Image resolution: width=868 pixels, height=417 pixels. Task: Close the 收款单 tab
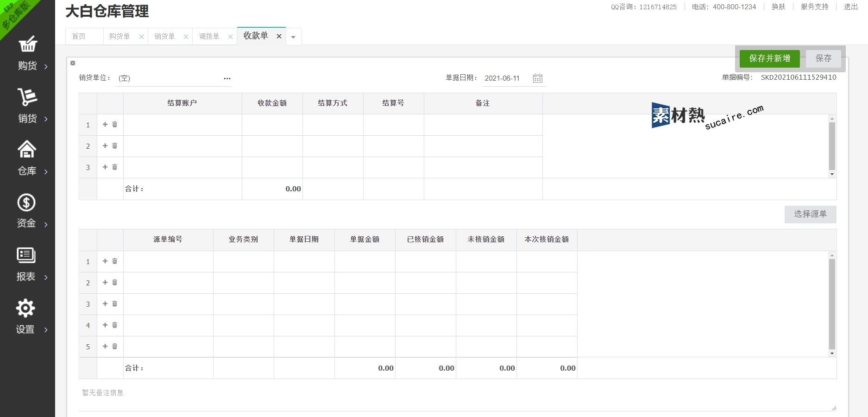pyautogui.click(x=279, y=36)
